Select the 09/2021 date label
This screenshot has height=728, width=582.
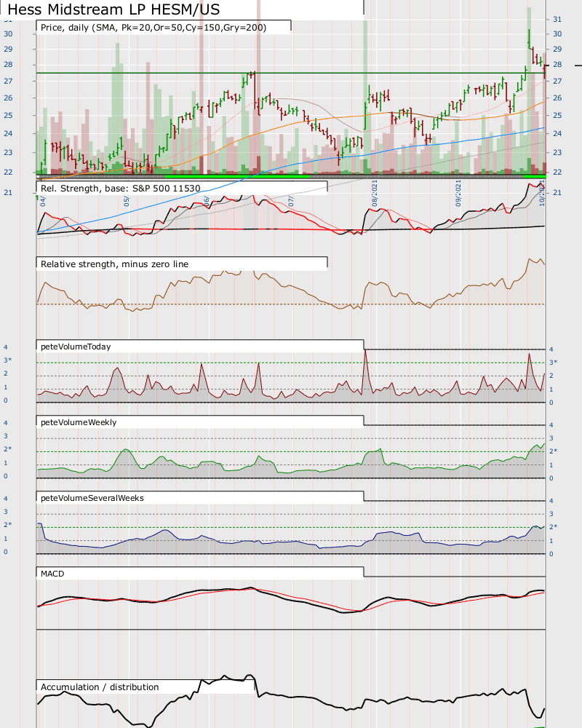click(x=458, y=193)
